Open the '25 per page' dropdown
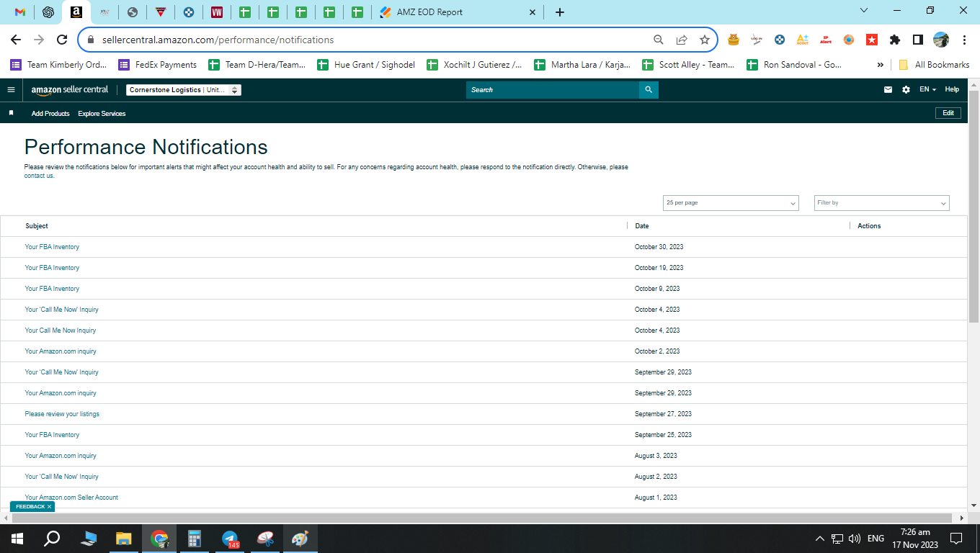The height and width of the screenshot is (553, 980). (x=731, y=203)
